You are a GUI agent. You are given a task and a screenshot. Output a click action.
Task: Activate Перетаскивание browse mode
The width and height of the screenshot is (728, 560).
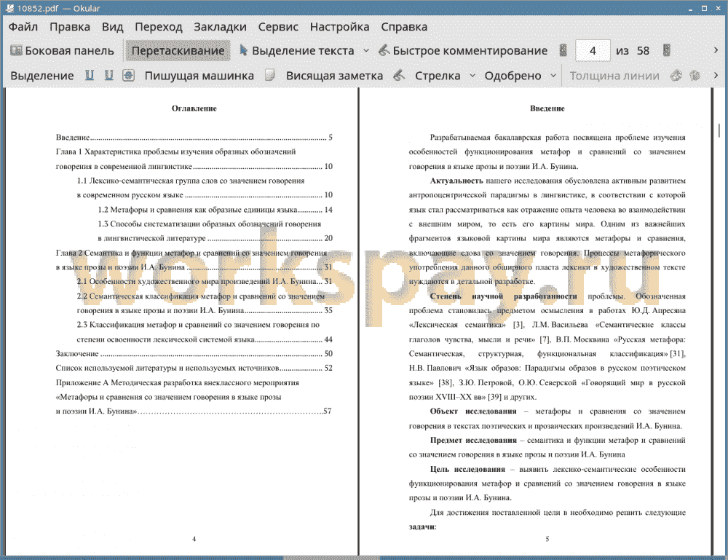click(x=178, y=51)
